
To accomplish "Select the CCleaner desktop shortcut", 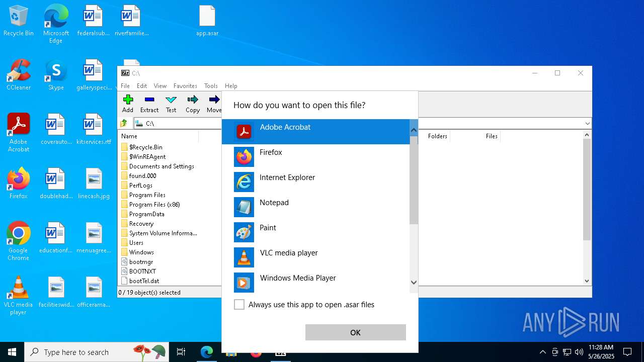I will coord(19,75).
